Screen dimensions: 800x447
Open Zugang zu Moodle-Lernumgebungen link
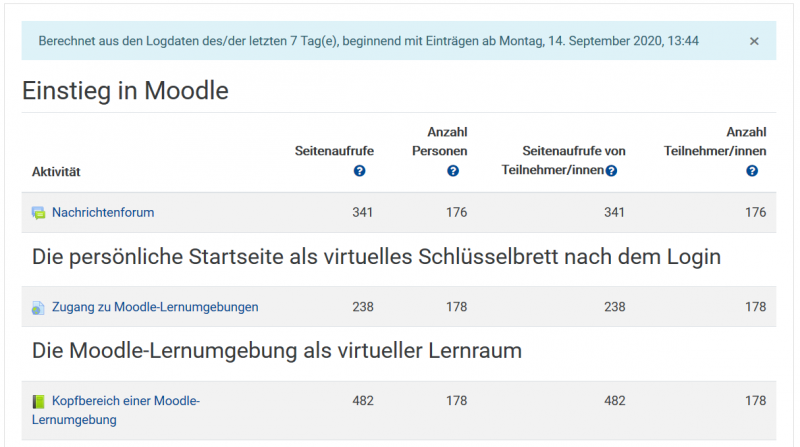pos(155,307)
